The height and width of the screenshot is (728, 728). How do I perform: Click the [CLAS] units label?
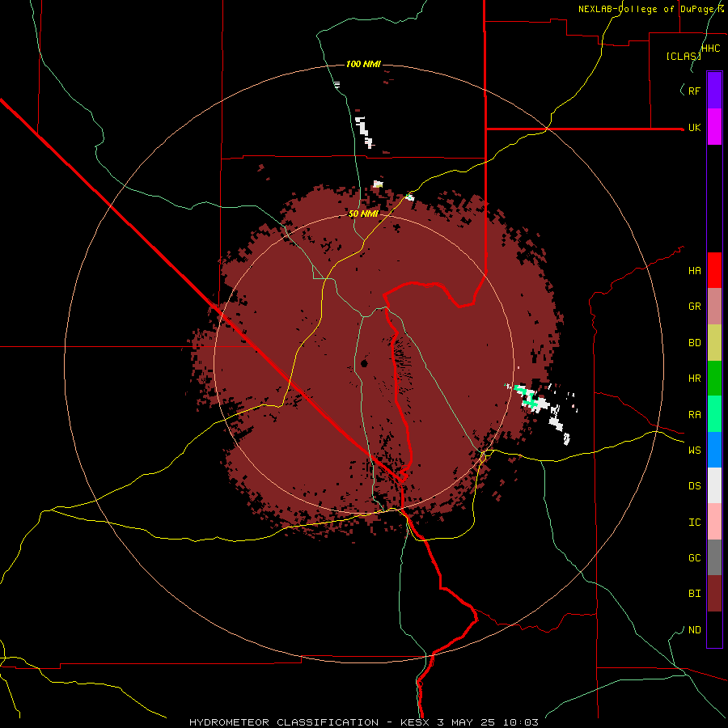tap(683, 57)
